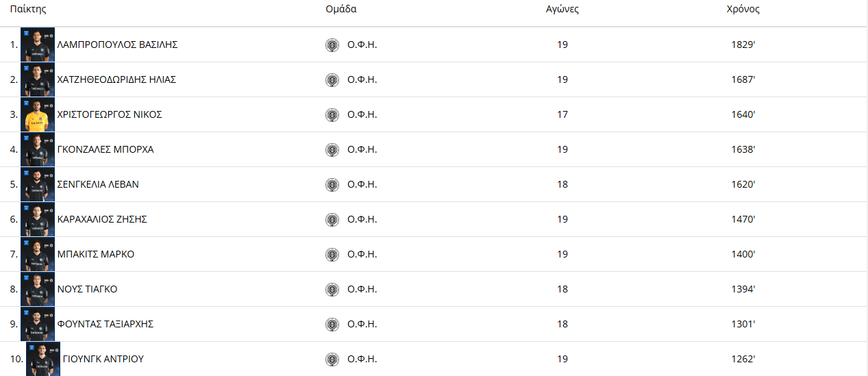868x376 pixels.
Task: Click the ΟΦΗ team crest beside ΣΕΝΓΚΕΛΙΑ ΛΕΒΑΝ
Action: 332,185
